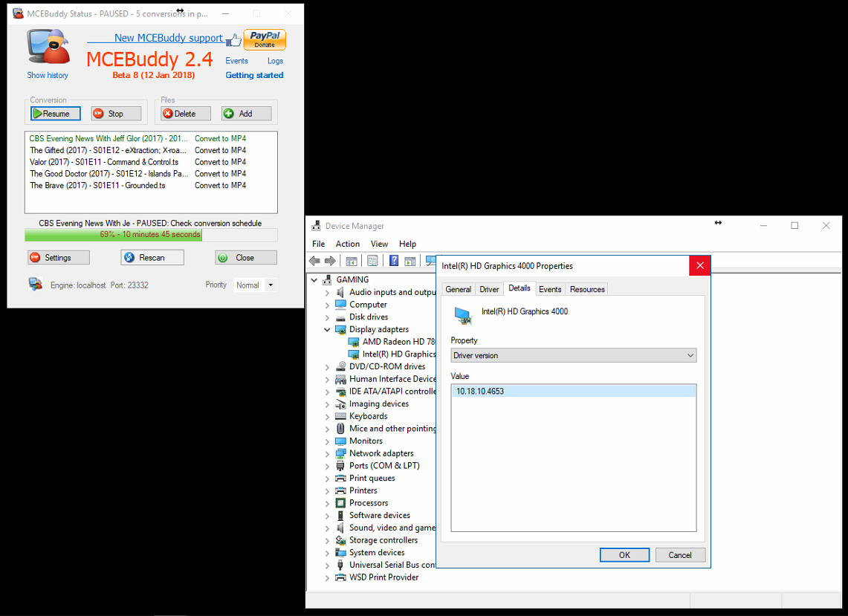
Task: Click Cancel in Properties dialog
Action: [x=680, y=555]
